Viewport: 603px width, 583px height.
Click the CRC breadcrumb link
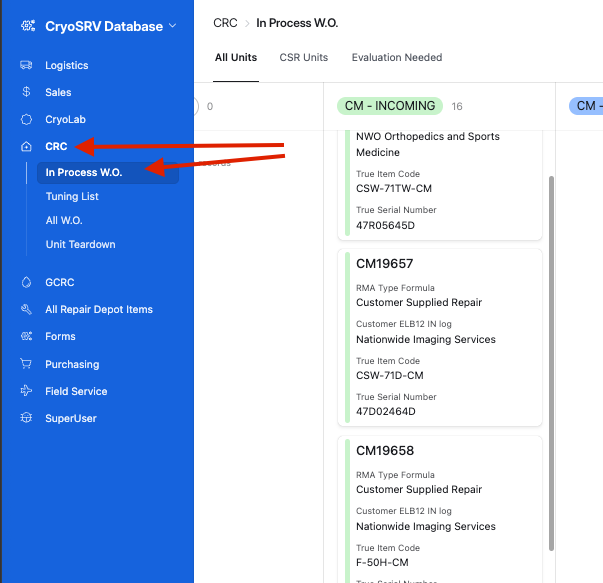tap(225, 23)
